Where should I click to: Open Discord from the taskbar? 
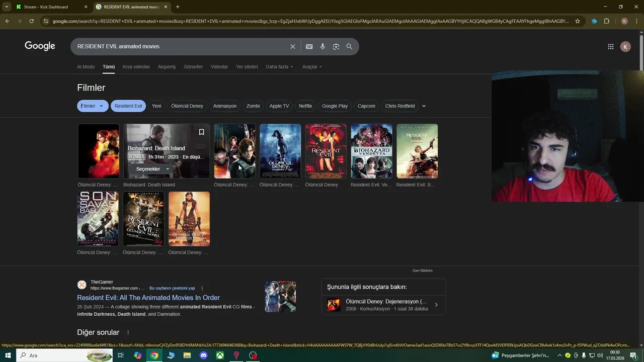click(x=203, y=355)
